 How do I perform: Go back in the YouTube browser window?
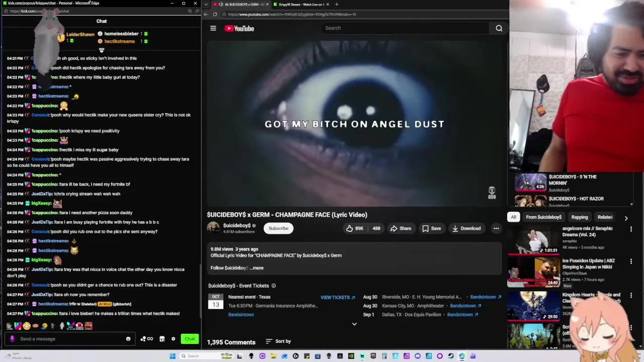click(206, 14)
